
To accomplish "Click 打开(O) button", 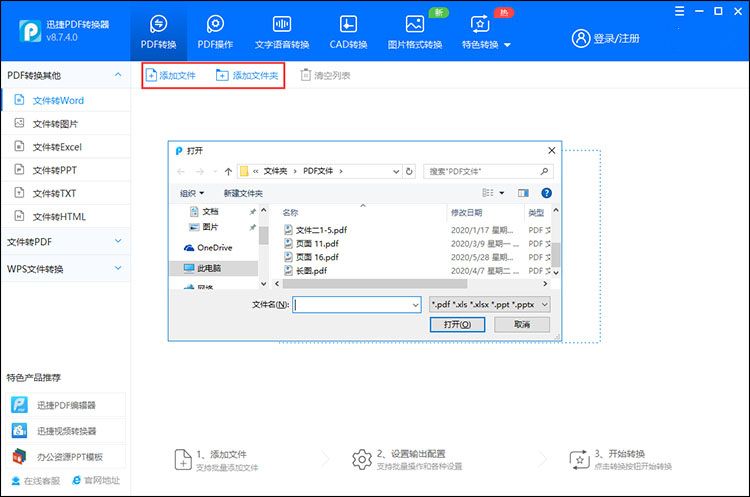I will pyautogui.click(x=457, y=324).
